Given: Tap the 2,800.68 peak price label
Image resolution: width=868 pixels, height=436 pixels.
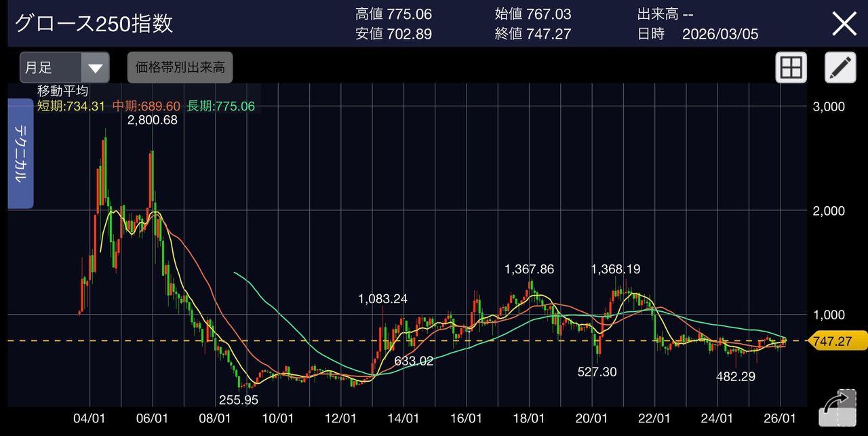Looking at the screenshot, I should pos(151,121).
